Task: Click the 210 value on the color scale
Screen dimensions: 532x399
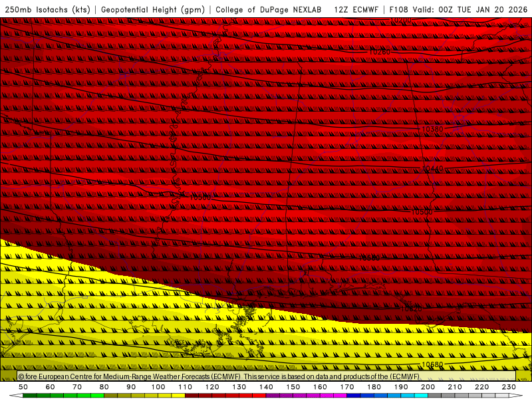Action: click(x=455, y=387)
